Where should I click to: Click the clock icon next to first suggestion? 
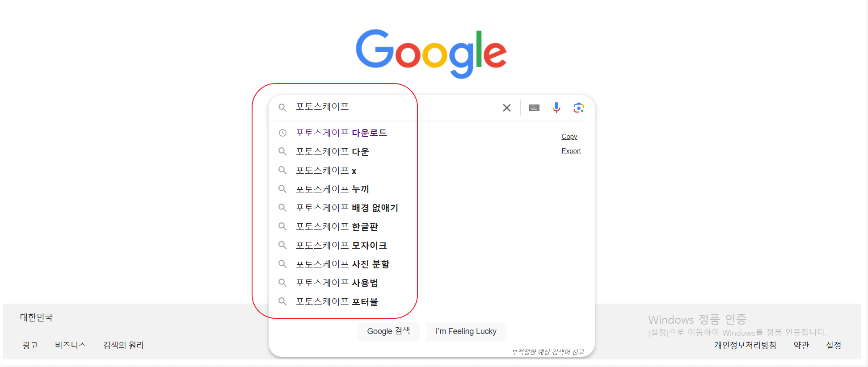click(x=282, y=133)
